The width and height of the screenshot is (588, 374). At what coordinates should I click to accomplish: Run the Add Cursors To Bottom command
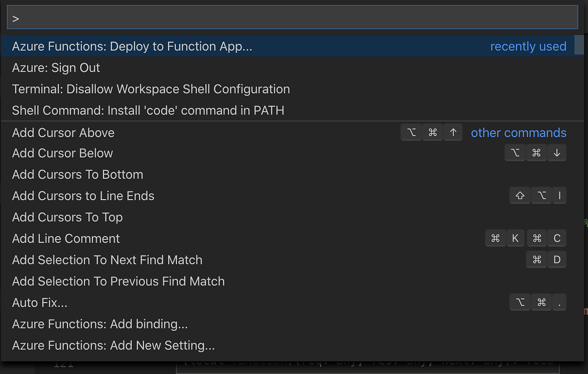click(77, 175)
